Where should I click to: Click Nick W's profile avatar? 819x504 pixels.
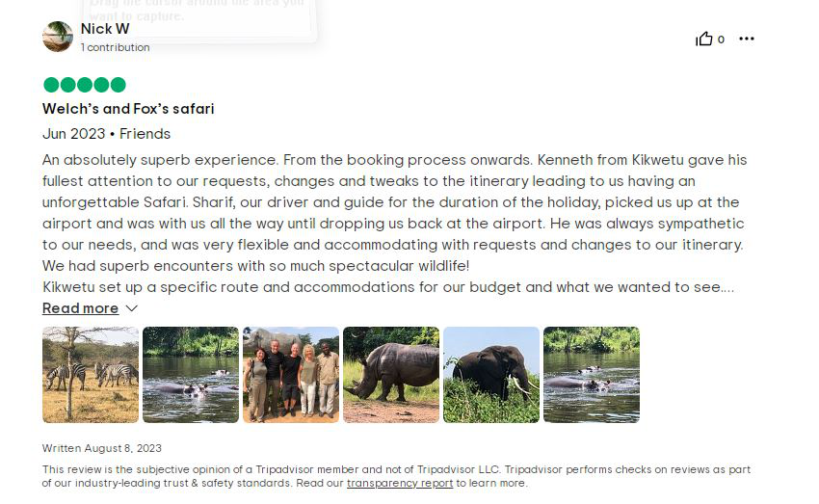click(x=58, y=37)
